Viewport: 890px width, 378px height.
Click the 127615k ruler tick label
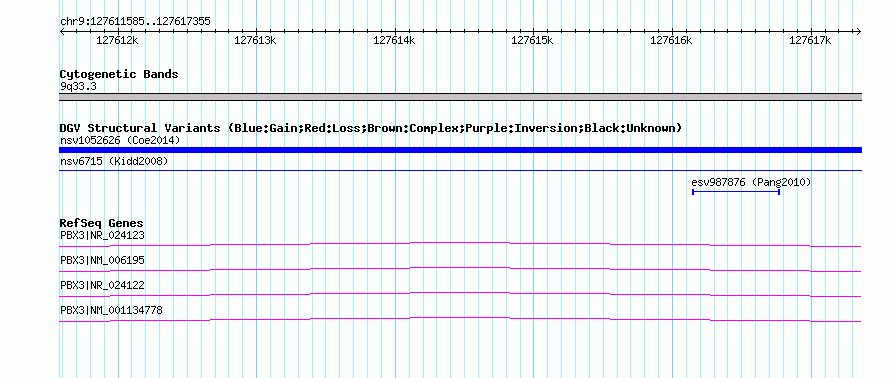[533, 40]
